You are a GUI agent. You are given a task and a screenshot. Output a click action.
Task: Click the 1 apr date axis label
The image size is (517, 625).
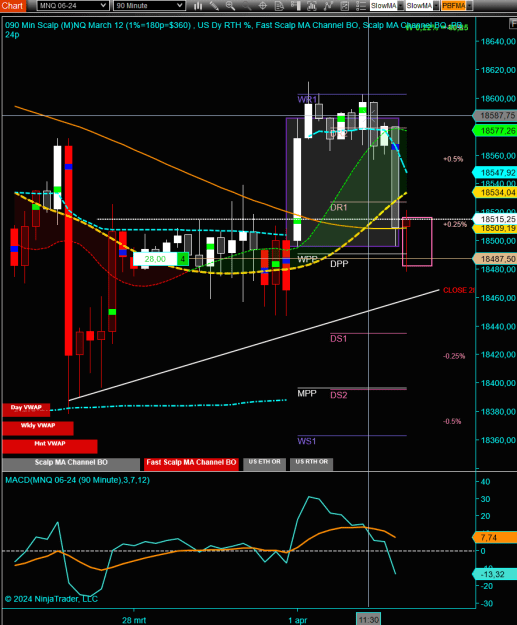click(298, 620)
